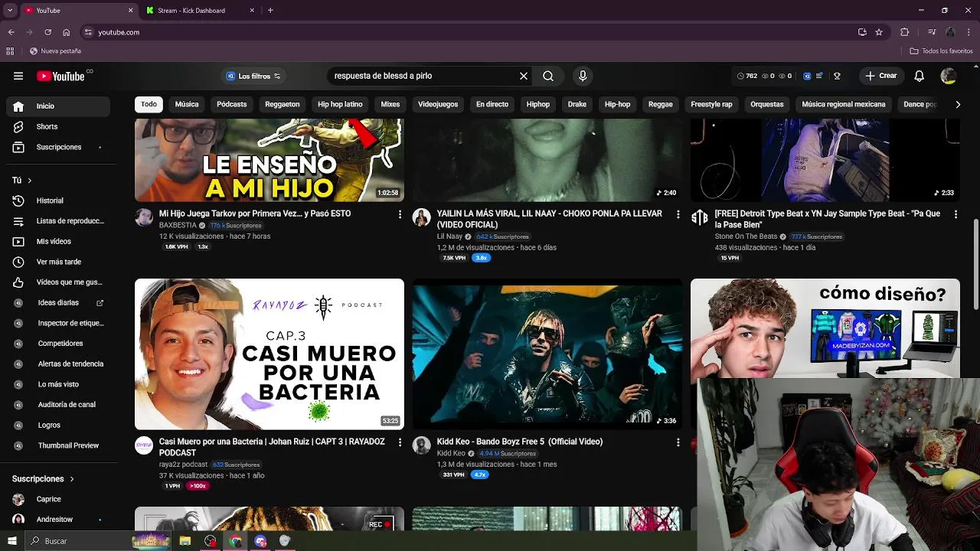Open options menu for Mi Hijo Juega Tarkov video
The height and width of the screenshot is (551, 980).
click(x=400, y=214)
